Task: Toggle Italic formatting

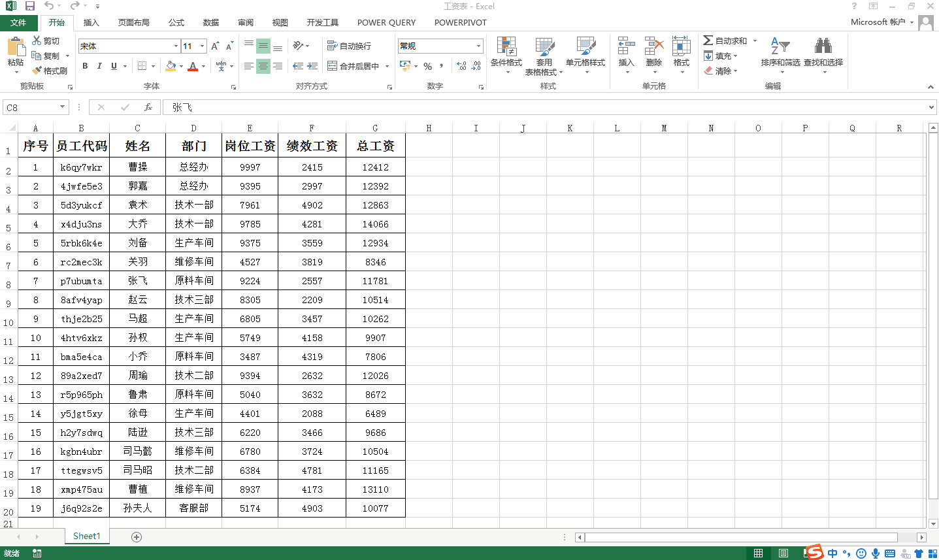Action: (99, 66)
